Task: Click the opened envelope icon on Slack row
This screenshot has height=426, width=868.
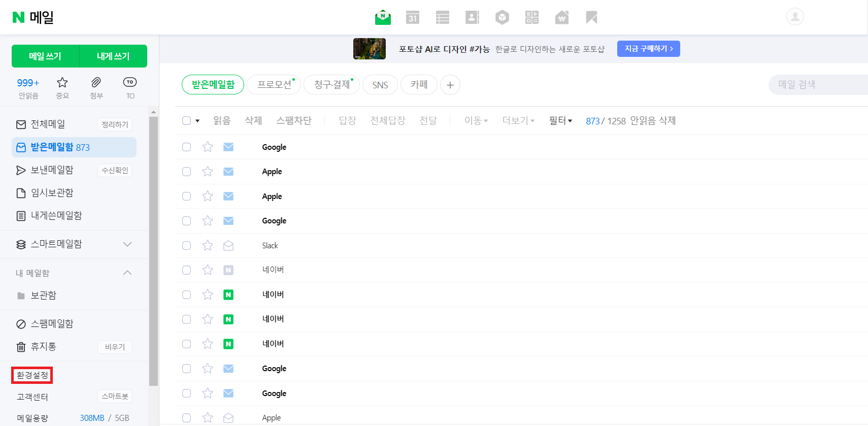Action: [x=228, y=246]
